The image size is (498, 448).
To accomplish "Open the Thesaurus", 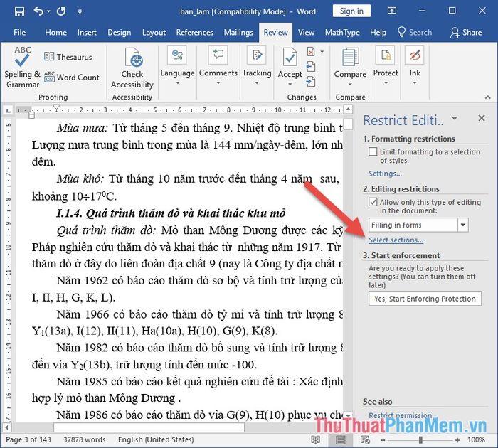I will 68,57.
